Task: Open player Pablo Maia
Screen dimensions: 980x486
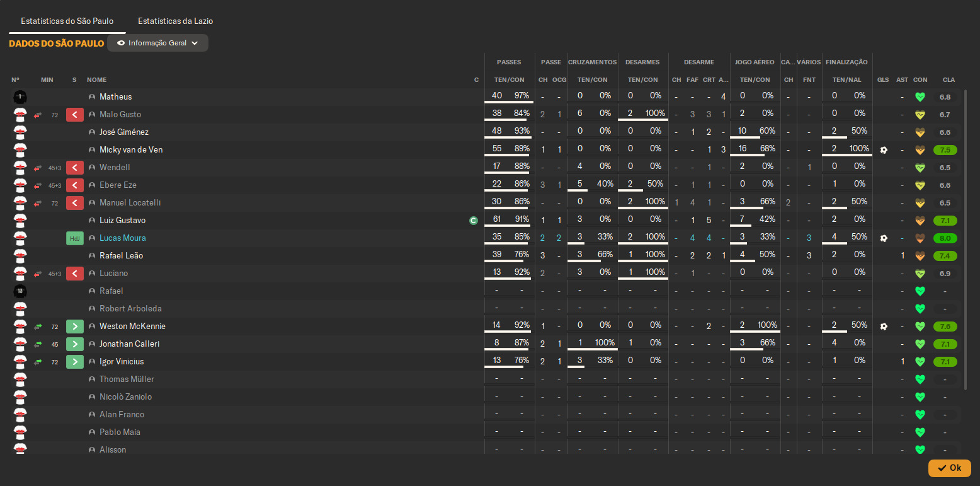Action: pos(120,432)
